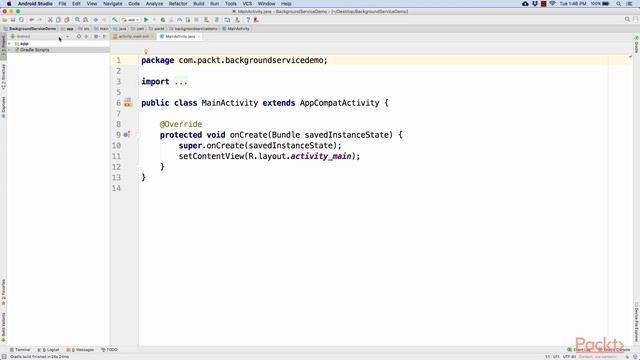The height and width of the screenshot is (360, 640).
Task: Expand the Gradle Scripts tree node
Action: (10, 50)
